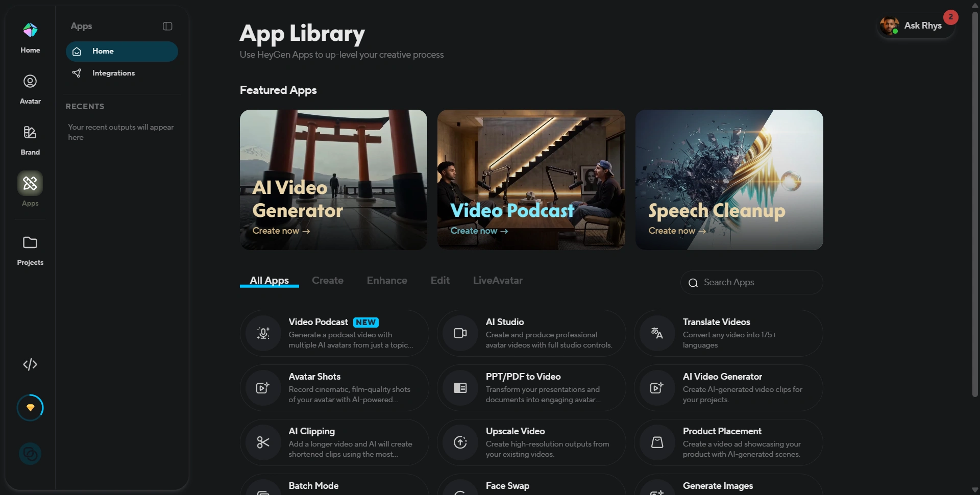Open the Speech Cleanup featured card
Viewport: 980px width, 495px height.
click(x=729, y=180)
